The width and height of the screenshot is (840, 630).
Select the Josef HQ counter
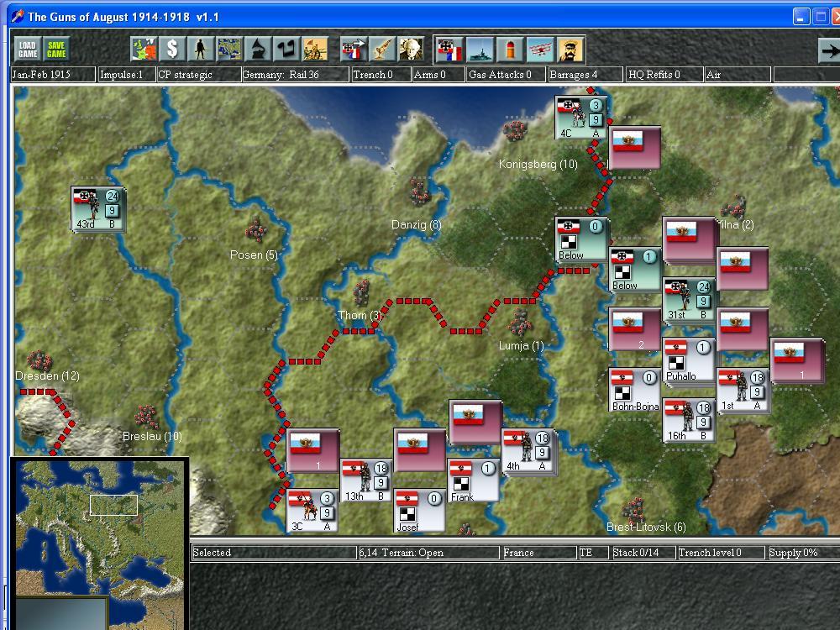tap(419, 511)
